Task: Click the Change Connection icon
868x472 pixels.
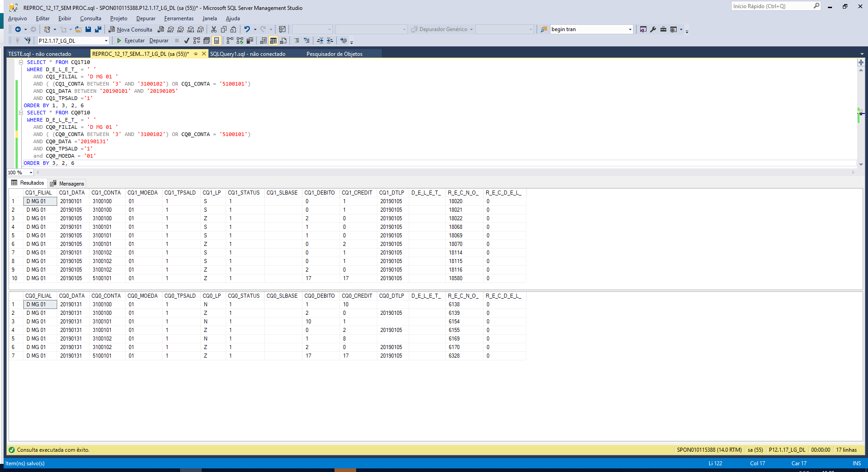Action: (27, 41)
